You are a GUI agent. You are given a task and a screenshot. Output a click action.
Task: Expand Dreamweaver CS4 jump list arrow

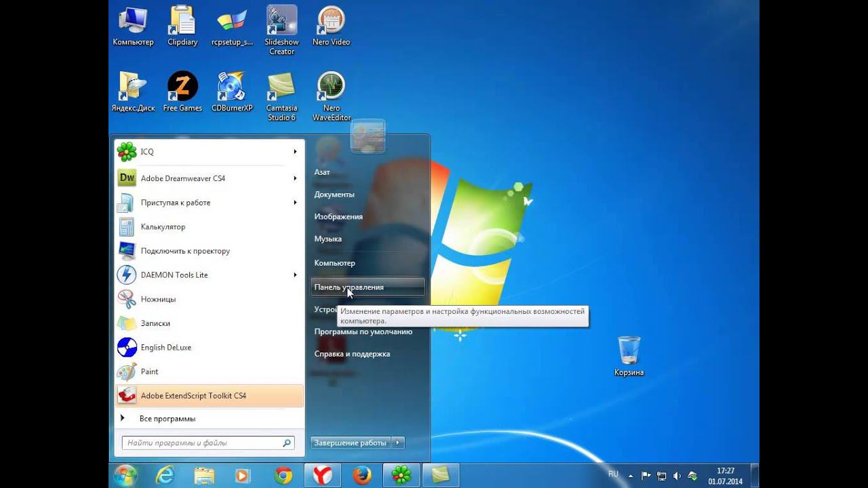pos(295,178)
